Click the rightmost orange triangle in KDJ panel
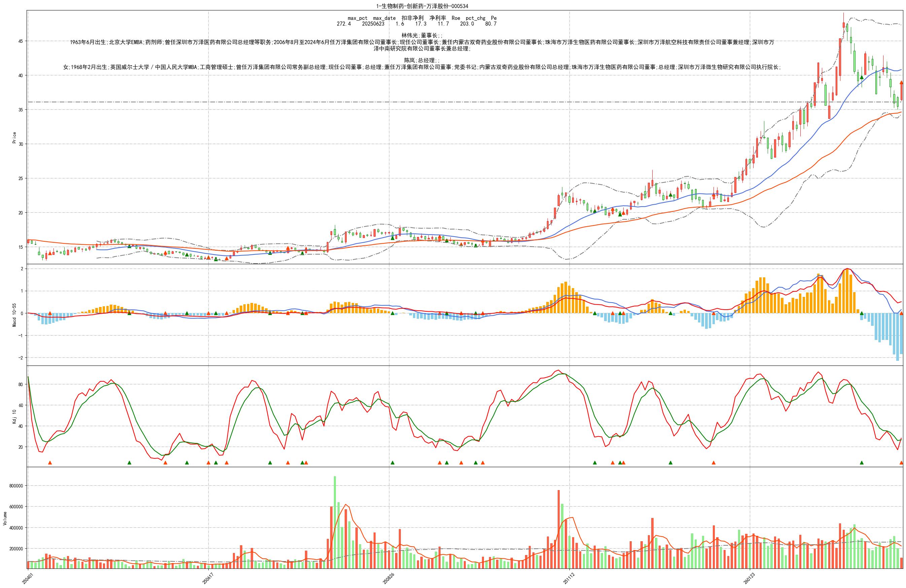This screenshot has height=588, width=906. coord(901,463)
